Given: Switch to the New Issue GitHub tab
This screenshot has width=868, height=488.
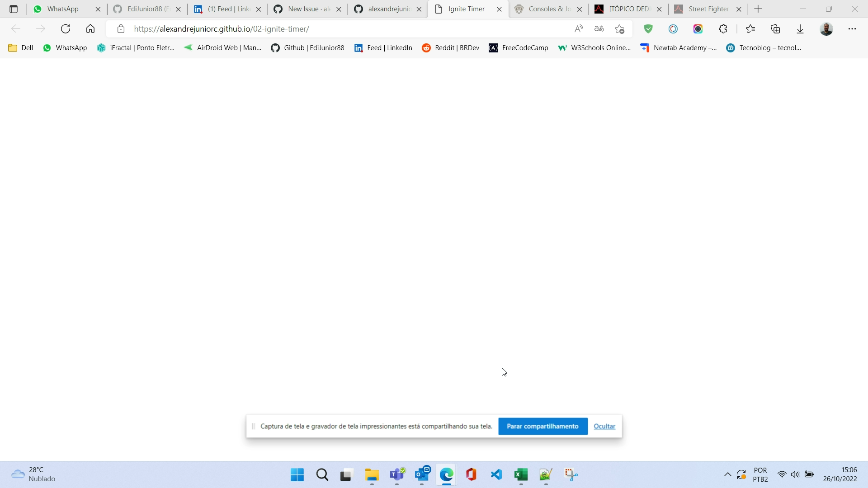Looking at the screenshot, I should (304, 9).
